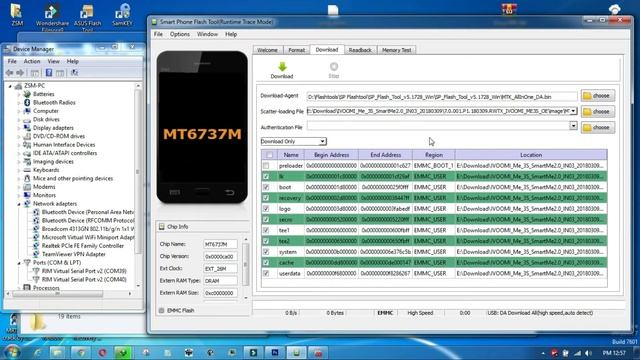Click the Download-Agent path field
The width and height of the screenshot is (640, 360).
coord(442,97)
